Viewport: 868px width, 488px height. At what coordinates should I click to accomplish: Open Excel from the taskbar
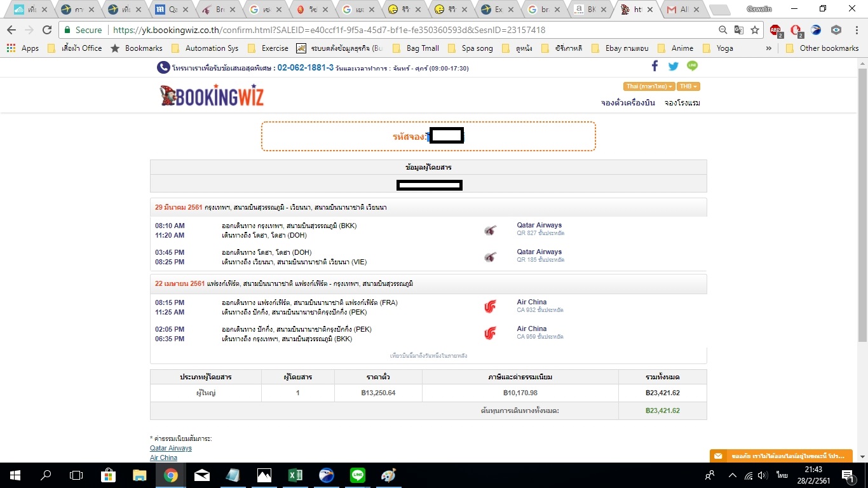point(295,475)
